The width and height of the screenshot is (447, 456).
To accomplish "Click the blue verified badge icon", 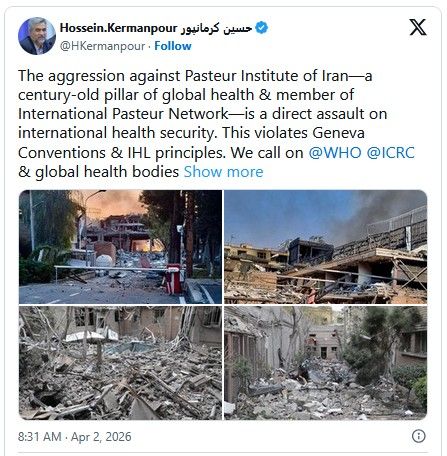I will (x=262, y=28).
